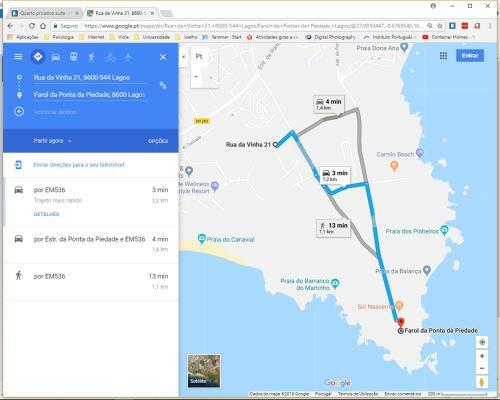Select walking travel mode icon
500x400 pixels.
tap(91, 57)
